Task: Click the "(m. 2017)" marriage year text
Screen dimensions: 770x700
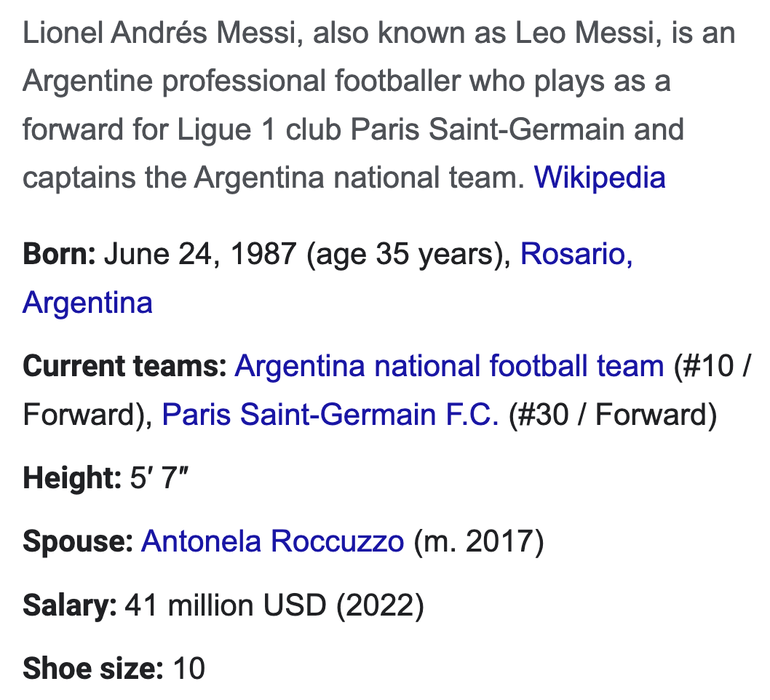Action: click(479, 541)
